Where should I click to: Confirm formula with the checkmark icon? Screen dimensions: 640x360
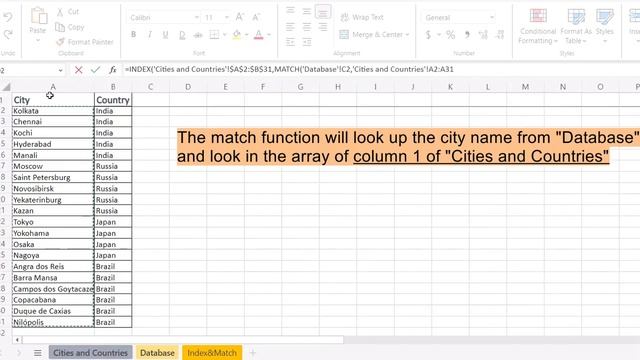(96, 70)
